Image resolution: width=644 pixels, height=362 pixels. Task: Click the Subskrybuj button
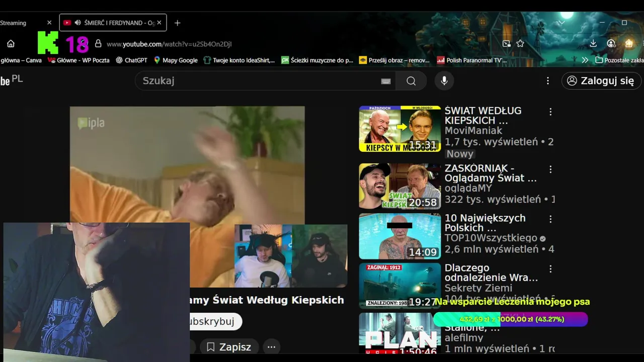point(215,322)
